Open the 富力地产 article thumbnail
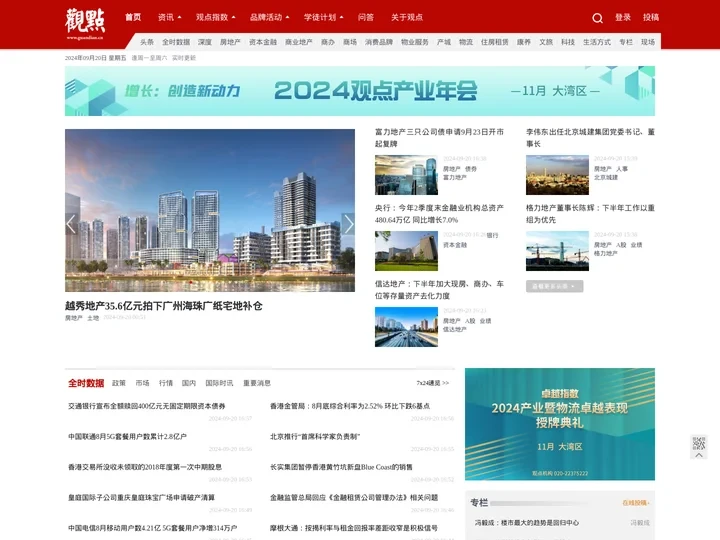The height and width of the screenshot is (540, 720). tap(406, 175)
